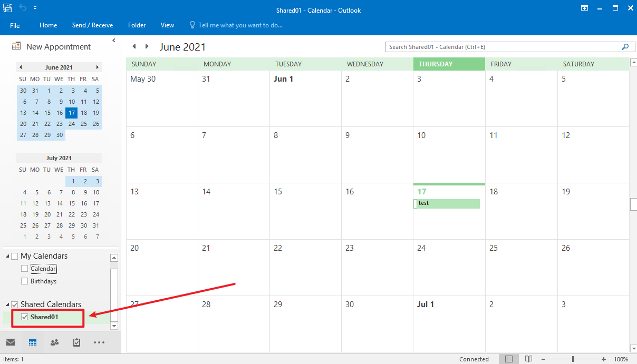
Task: Select date 17 in June mini calendar
Action: pos(72,113)
